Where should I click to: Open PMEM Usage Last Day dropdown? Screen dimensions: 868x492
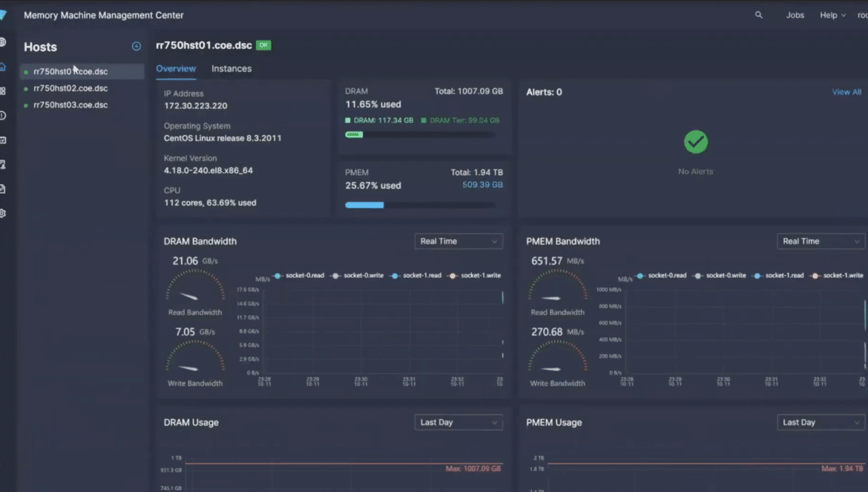(821, 422)
